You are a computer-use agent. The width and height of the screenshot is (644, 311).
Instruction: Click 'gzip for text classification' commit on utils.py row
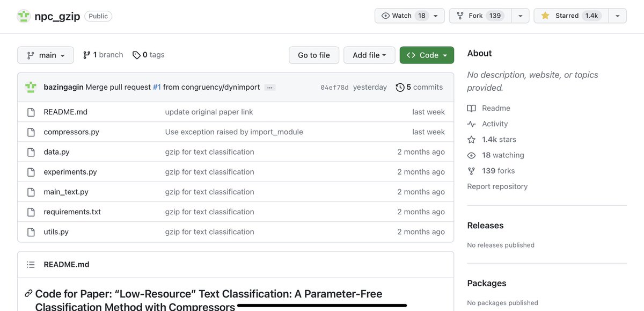click(209, 232)
